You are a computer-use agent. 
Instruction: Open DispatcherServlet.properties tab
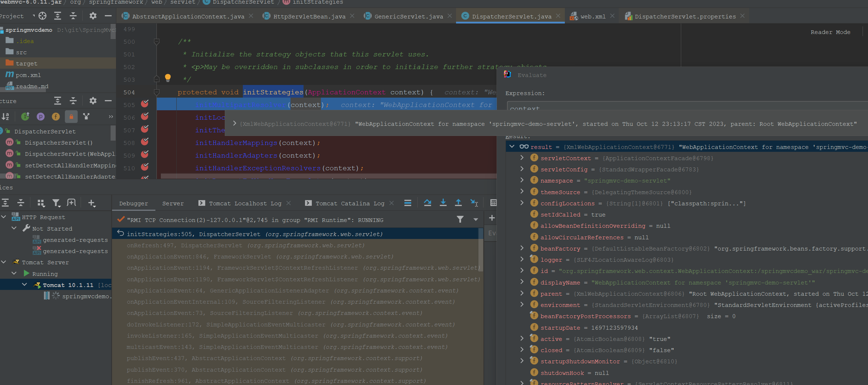(x=685, y=16)
